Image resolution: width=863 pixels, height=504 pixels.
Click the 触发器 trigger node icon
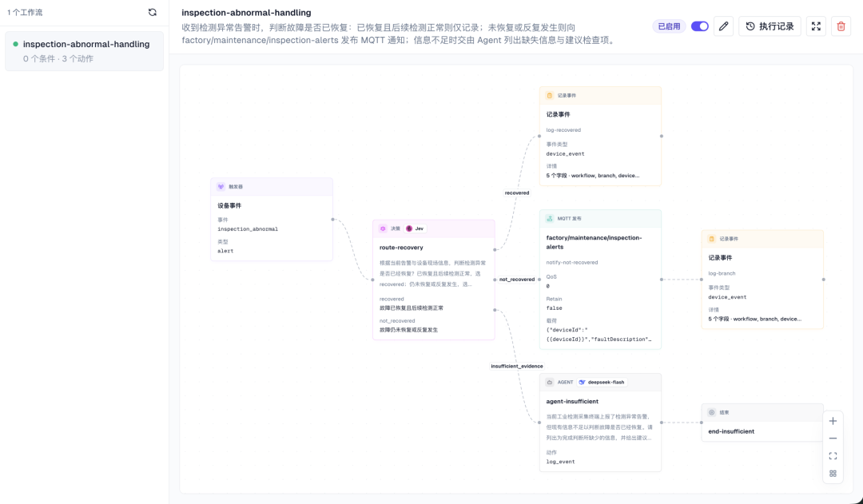(221, 187)
